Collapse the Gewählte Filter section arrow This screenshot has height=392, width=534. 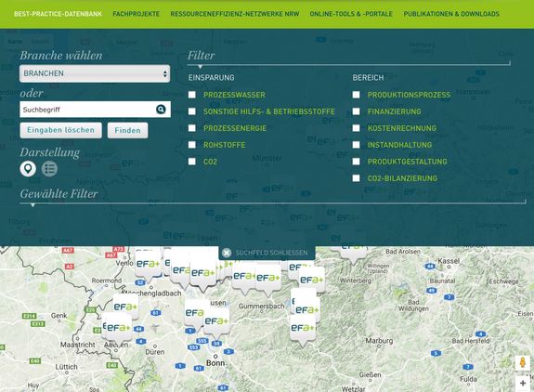coord(33,205)
